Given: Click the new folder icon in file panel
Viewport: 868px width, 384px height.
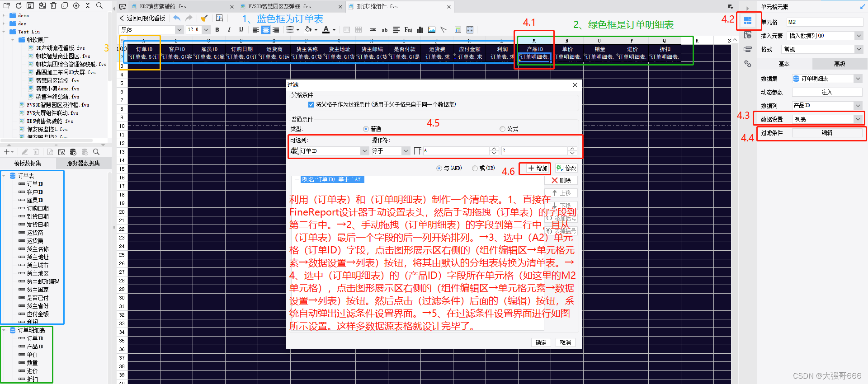Looking at the screenshot, I should tap(7, 5).
